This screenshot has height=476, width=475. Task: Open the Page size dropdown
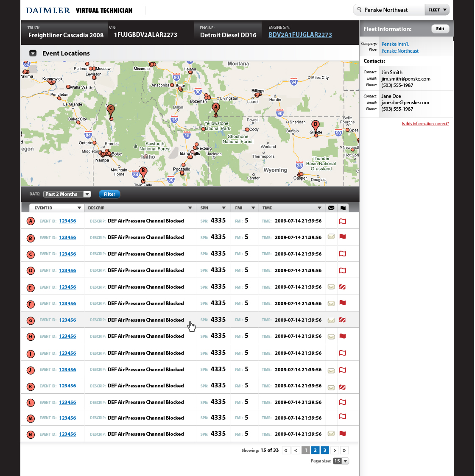tap(341, 461)
